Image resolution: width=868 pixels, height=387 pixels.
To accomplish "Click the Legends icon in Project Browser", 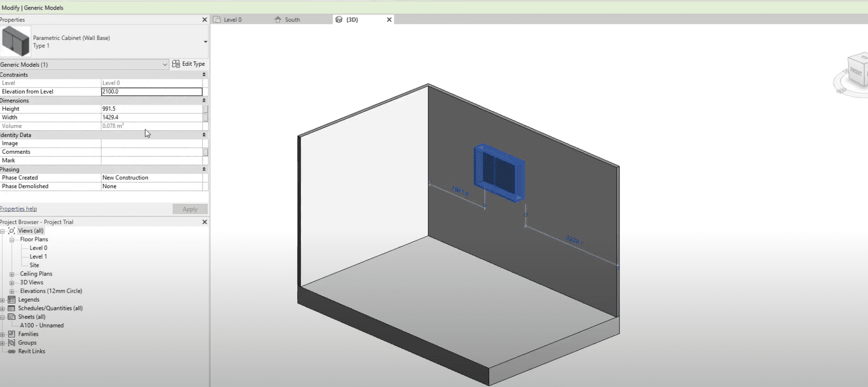I will [12, 299].
